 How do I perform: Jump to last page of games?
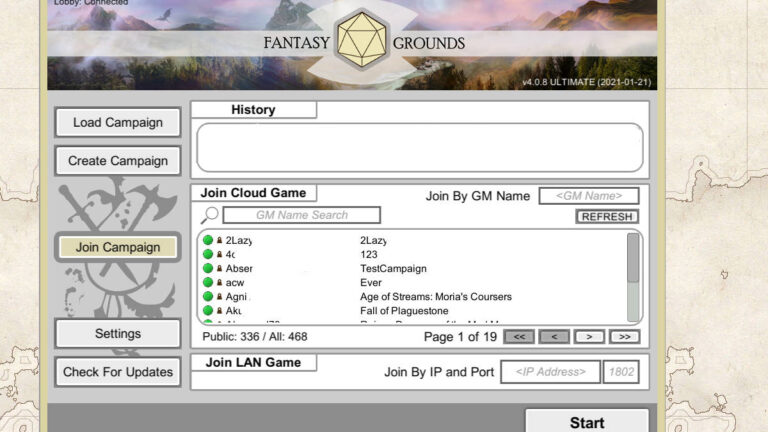coord(625,337)
